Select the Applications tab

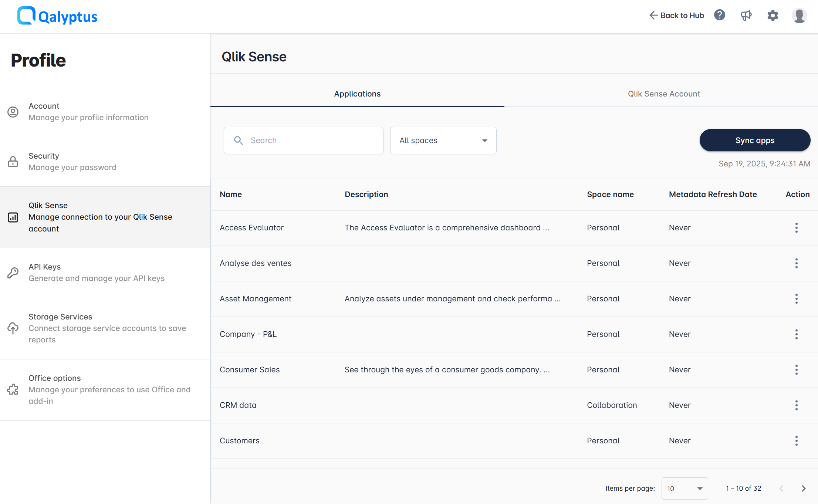coord(357,94)
